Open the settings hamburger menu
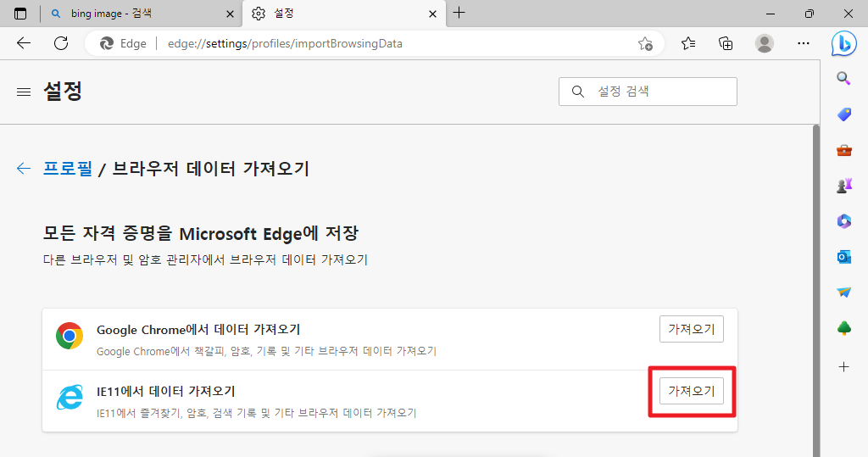This screenshot has width=868, height=457. point(24,92)
